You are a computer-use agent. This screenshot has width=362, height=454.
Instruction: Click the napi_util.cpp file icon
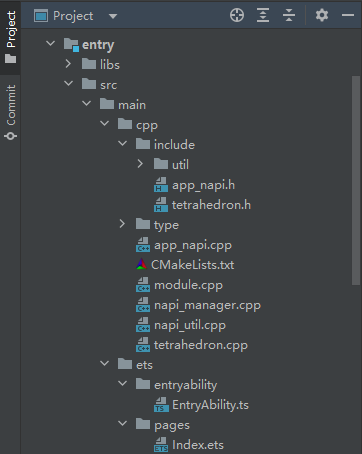(143, 324)
